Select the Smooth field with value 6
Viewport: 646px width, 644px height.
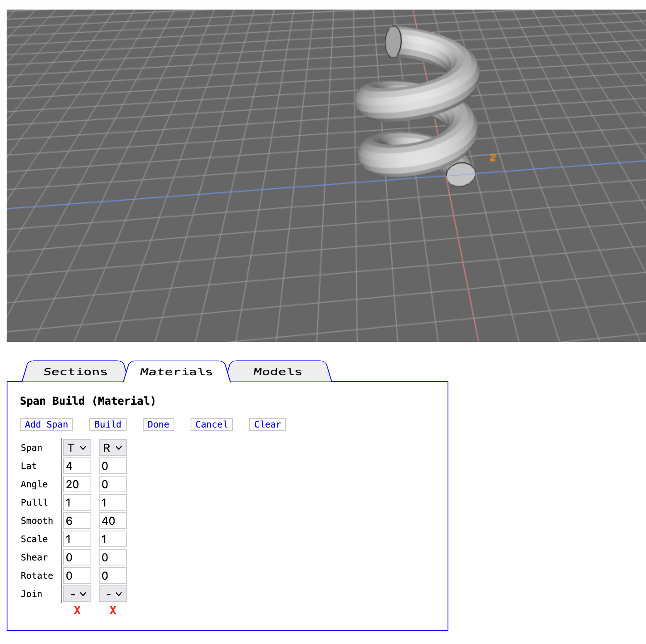coord(77,521)
